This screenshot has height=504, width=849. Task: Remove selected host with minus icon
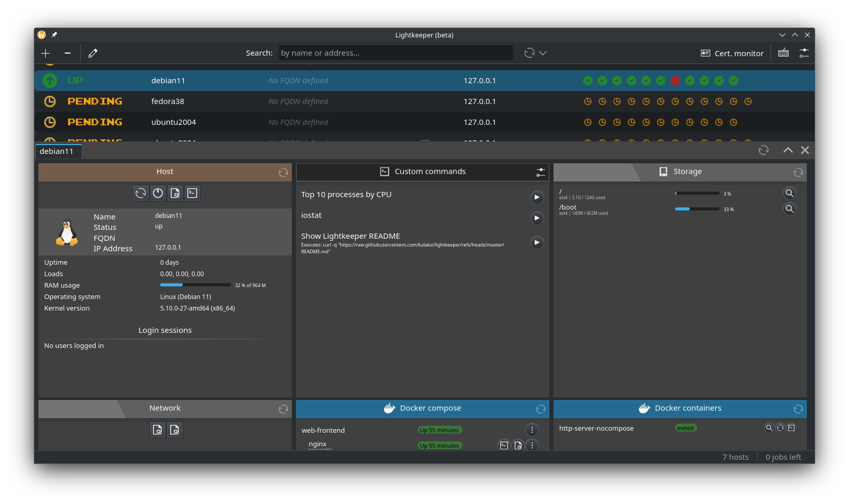[68, 53]
